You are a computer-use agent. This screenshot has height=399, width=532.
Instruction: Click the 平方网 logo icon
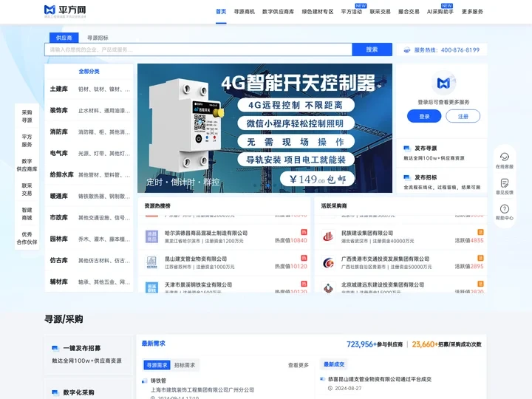(x=50, y=10)
